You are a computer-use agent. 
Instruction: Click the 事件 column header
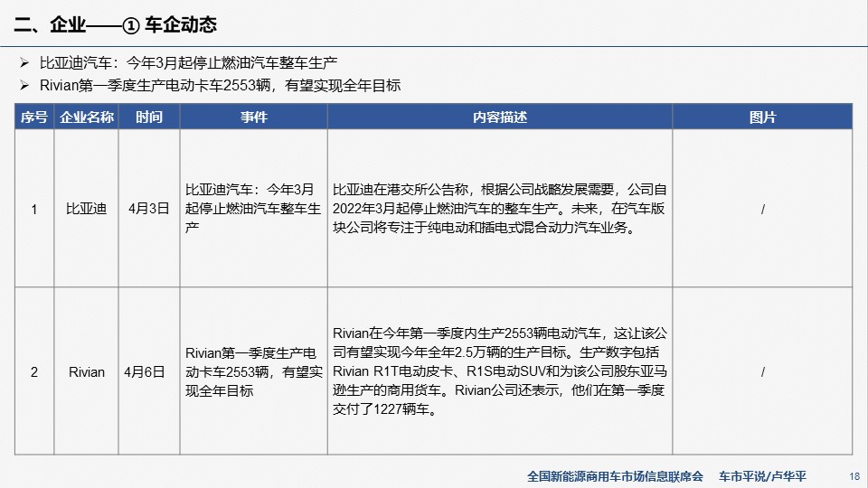tap(253, 117)
